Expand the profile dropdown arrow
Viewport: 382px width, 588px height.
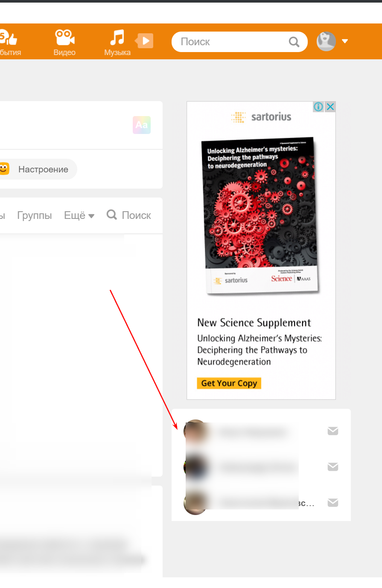pyautogui.click(x=345, y=41)
